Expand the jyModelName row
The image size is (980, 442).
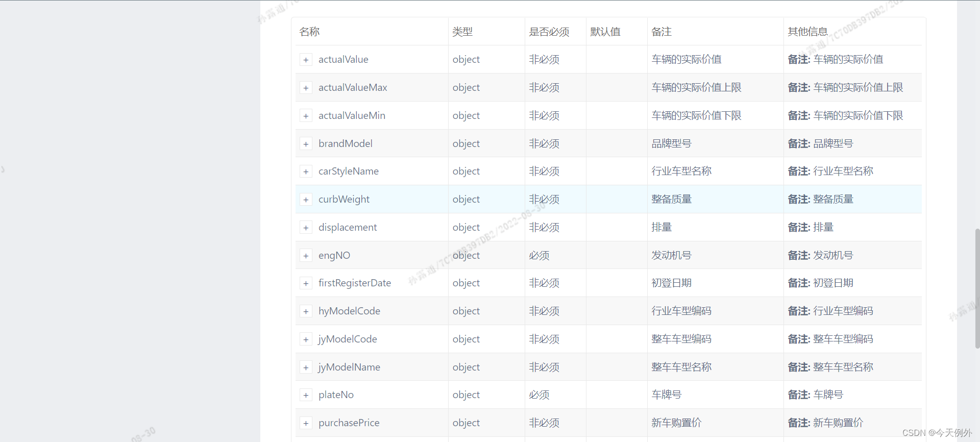pos(306,367)
